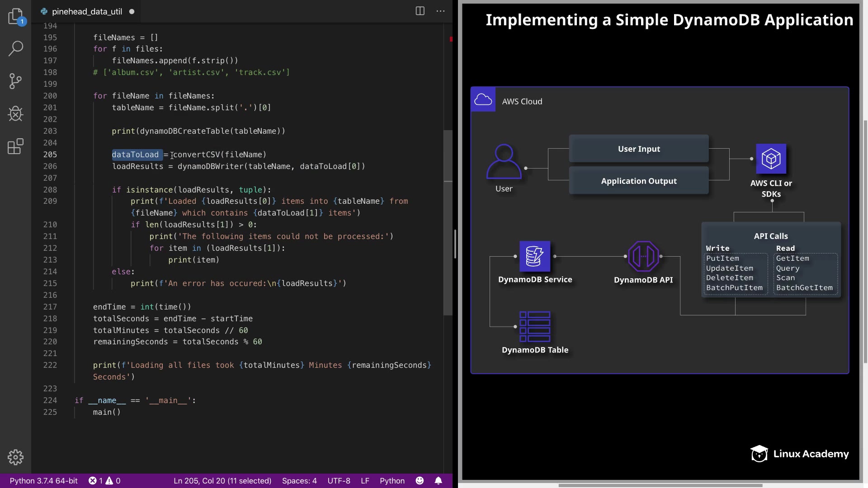The image size is (868, 488).
Task: Click the Manage gear icon
Action: coord(15,457)
